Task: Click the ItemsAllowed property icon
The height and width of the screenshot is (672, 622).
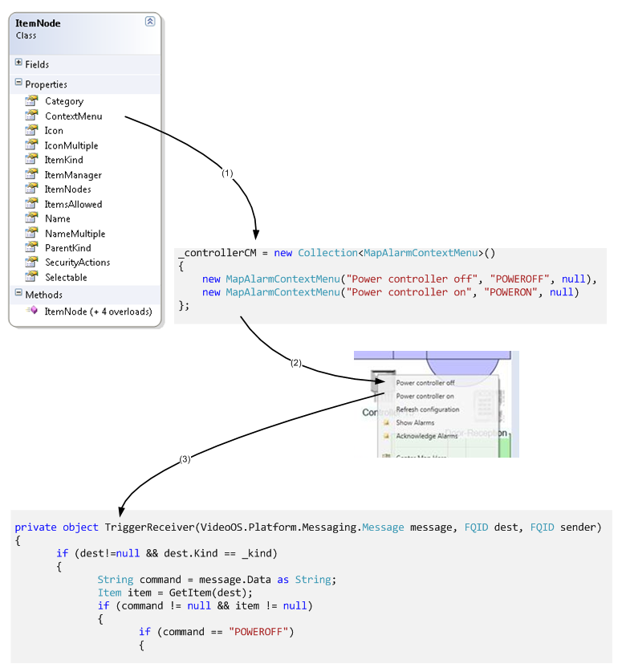Action: click(x=31, y=204)
